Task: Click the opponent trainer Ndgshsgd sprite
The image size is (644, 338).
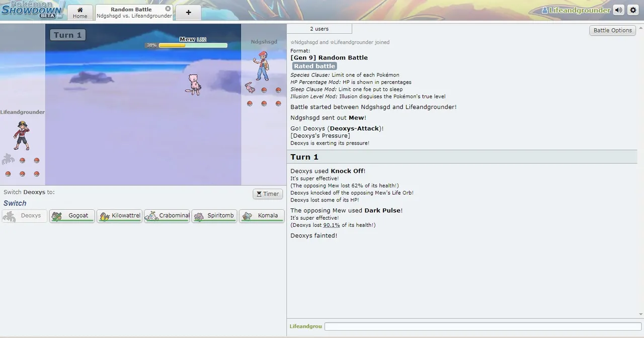Action: pos(261,65)
